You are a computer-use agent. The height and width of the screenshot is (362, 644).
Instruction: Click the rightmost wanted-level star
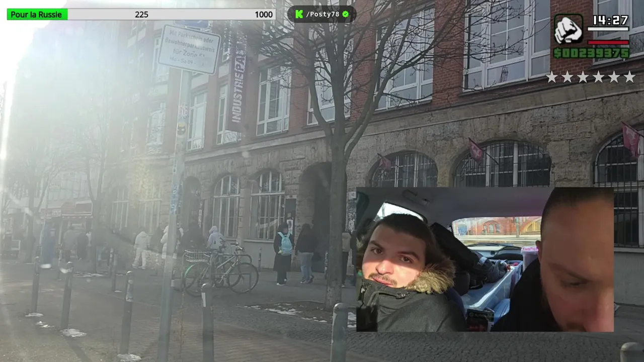click(x=629, y=77)
